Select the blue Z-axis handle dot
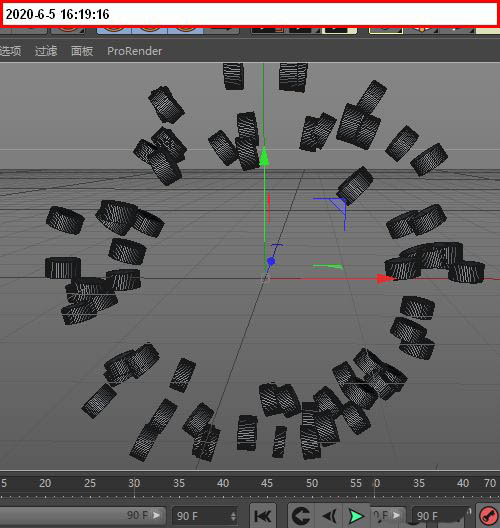The width and height of the screenshot is (500, 528). [271, 261]
